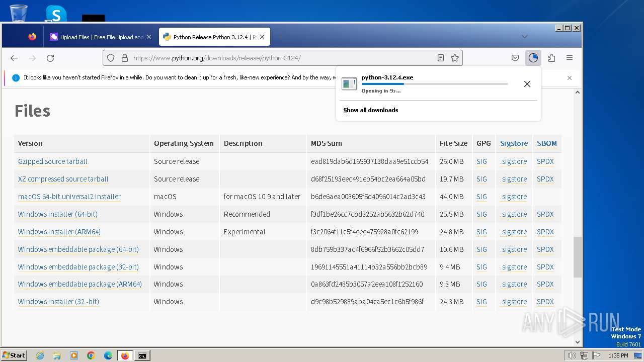Switch to Upload Files tab

(x=101, y=37)
